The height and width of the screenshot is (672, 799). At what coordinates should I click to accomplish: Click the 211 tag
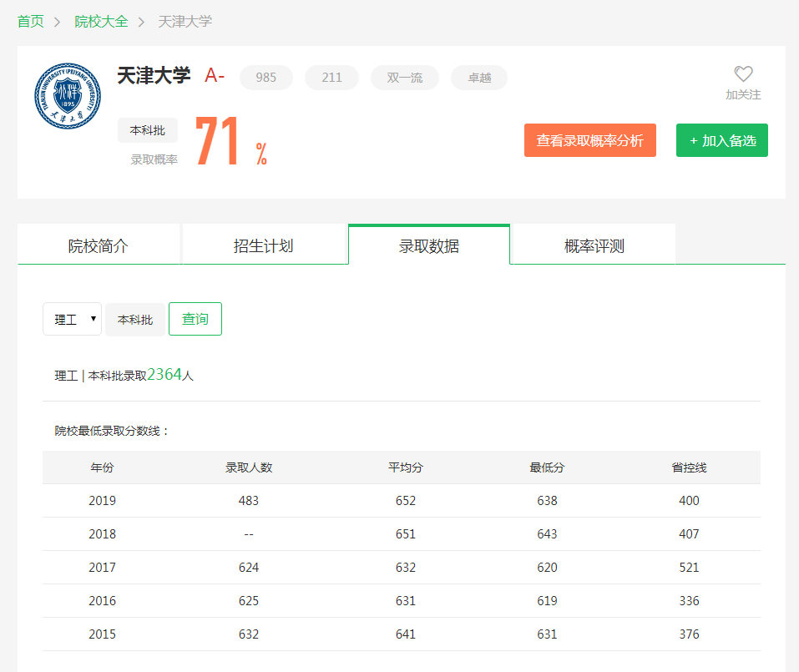point(331,78)
